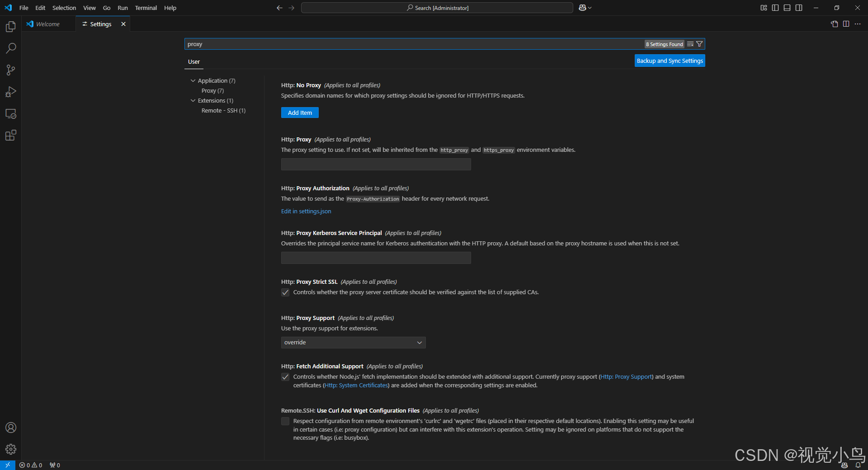Open the Extensions view

[x=11, y=136]
